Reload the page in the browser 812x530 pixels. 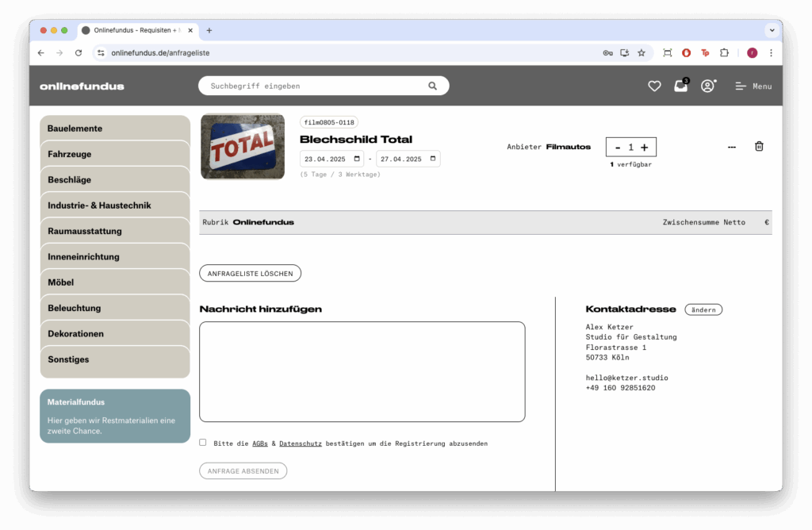[x=79, y=53]
